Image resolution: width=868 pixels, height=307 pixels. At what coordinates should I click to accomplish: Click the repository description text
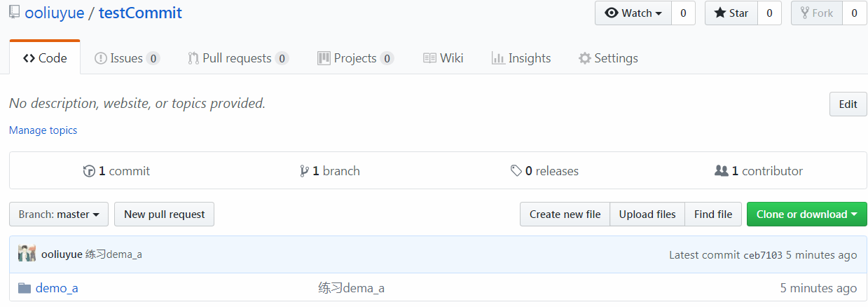pyautogui.click(x=137, y=104)
